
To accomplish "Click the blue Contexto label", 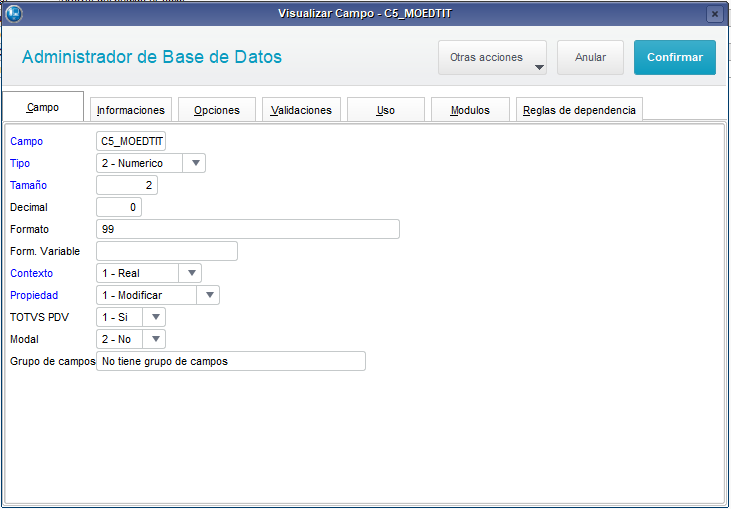I will pyautogui.click(x=31, y=273).
